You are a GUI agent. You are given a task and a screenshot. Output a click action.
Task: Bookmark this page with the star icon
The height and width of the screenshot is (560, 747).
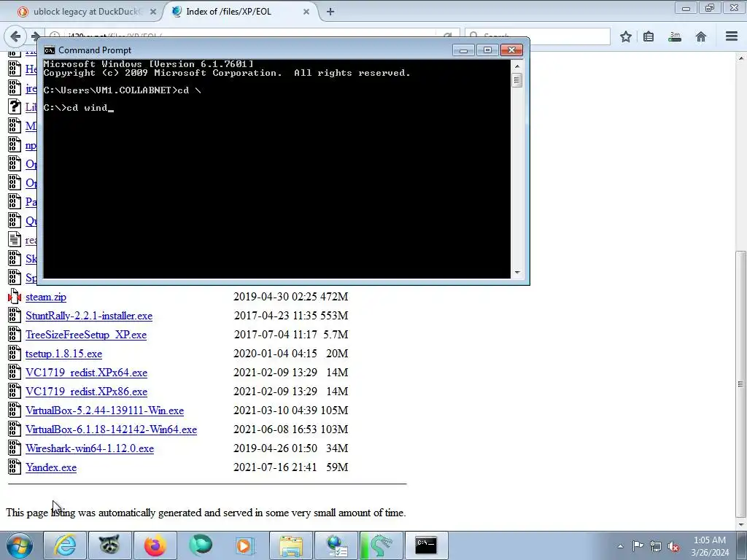click(x=626, y=36)
